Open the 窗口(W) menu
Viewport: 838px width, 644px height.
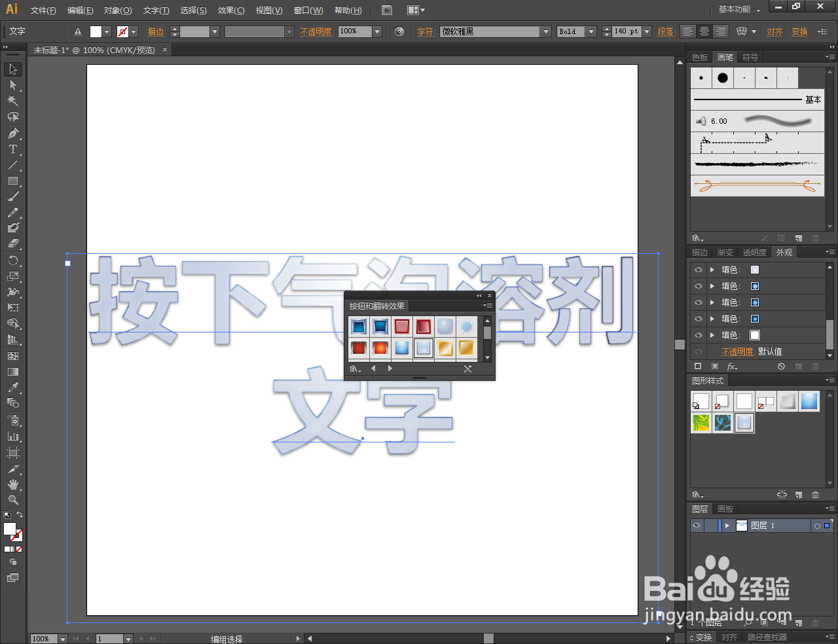(x=308, y=10)
